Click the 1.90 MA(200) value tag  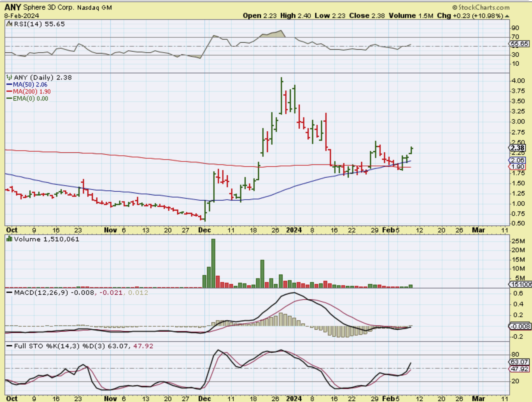518,167
